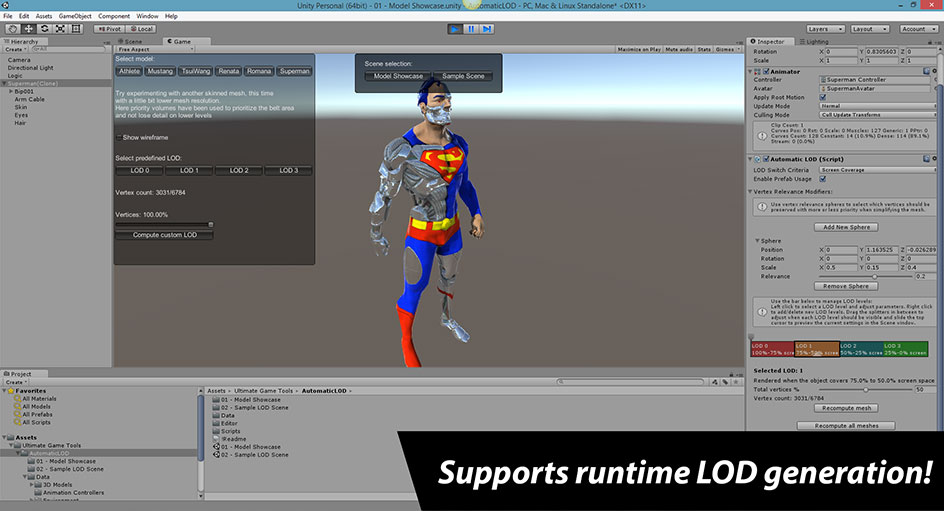Switch to the Lighting tab

(x=814, y=42)
